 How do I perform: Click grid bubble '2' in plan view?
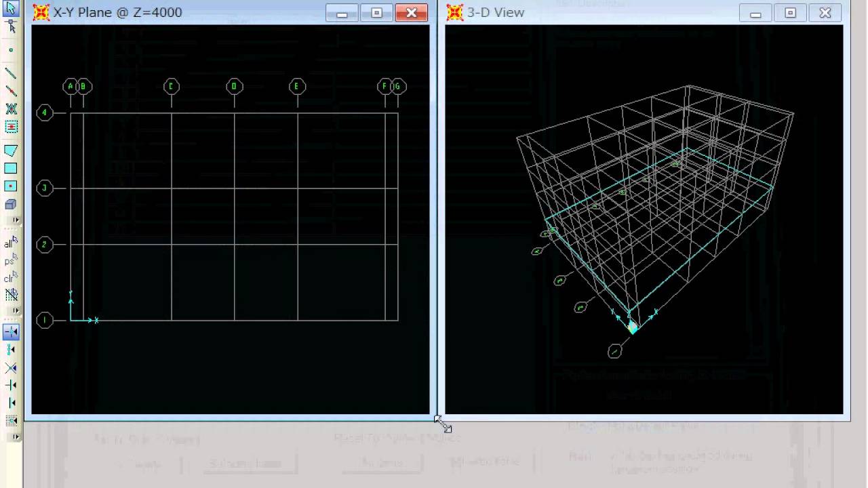(x=45, y=245)
